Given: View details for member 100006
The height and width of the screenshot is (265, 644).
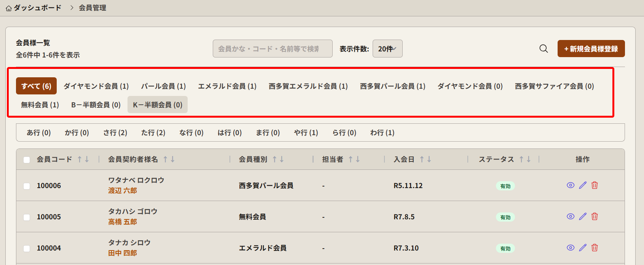Looking at the screenshot, I should pos(570,185).
